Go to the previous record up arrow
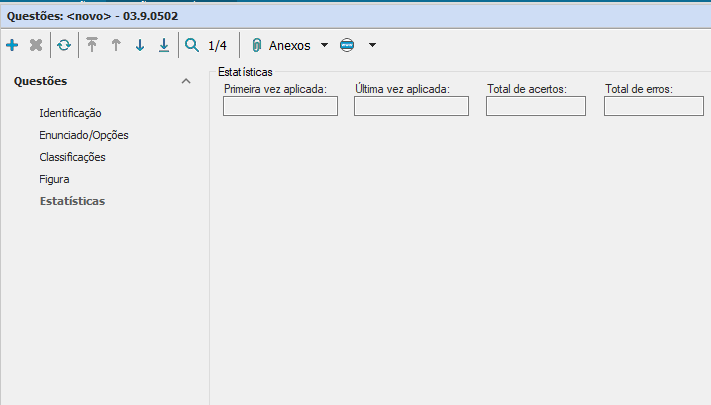Screen dimensions: 711x405 tap(116, 45)
